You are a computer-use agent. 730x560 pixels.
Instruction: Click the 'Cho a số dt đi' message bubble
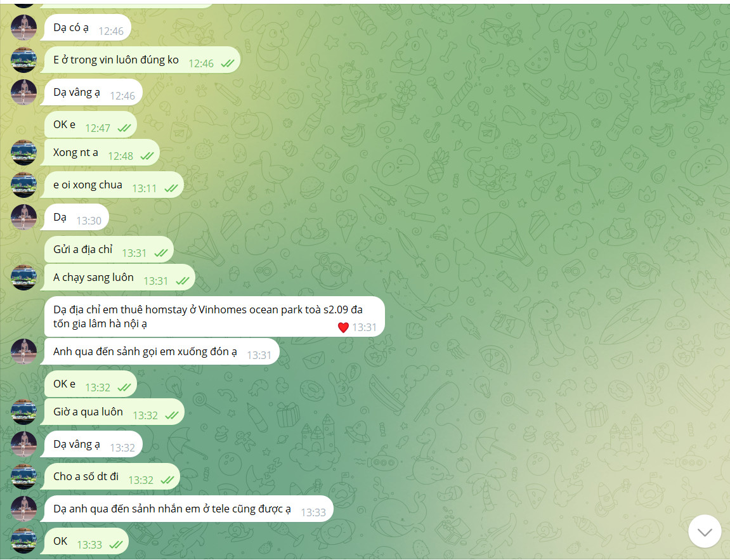point(110,477)
